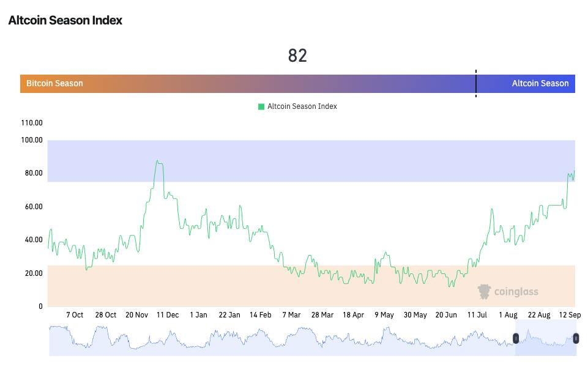The height and width of the screenshot is (367, 588).
Task: Select the 9 May date on the x-axis
Action: [x=384, y=315]
